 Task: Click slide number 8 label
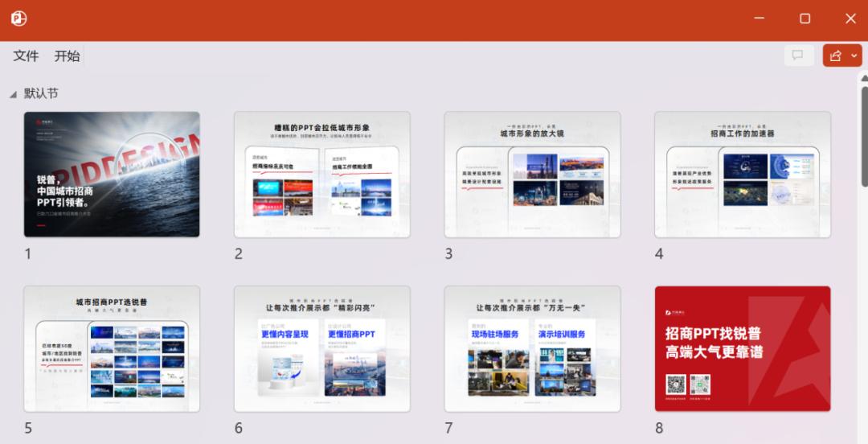point(659,428)
